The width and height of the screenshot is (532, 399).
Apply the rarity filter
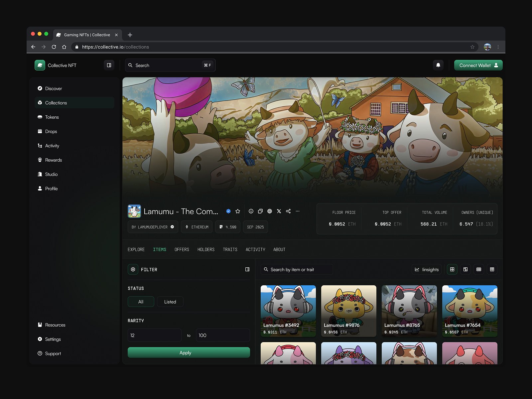click(189, 352)
